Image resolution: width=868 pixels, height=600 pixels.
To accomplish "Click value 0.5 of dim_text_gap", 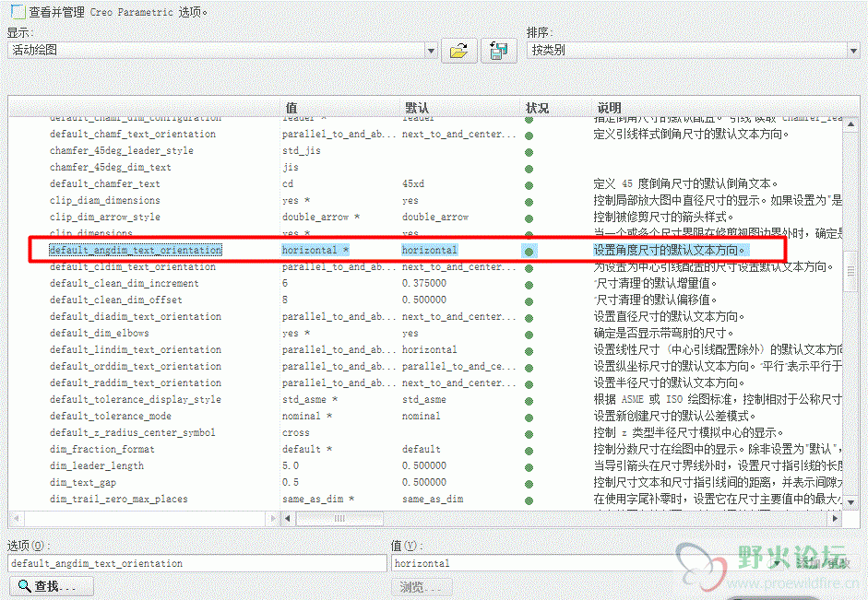I will coord(290,482).
